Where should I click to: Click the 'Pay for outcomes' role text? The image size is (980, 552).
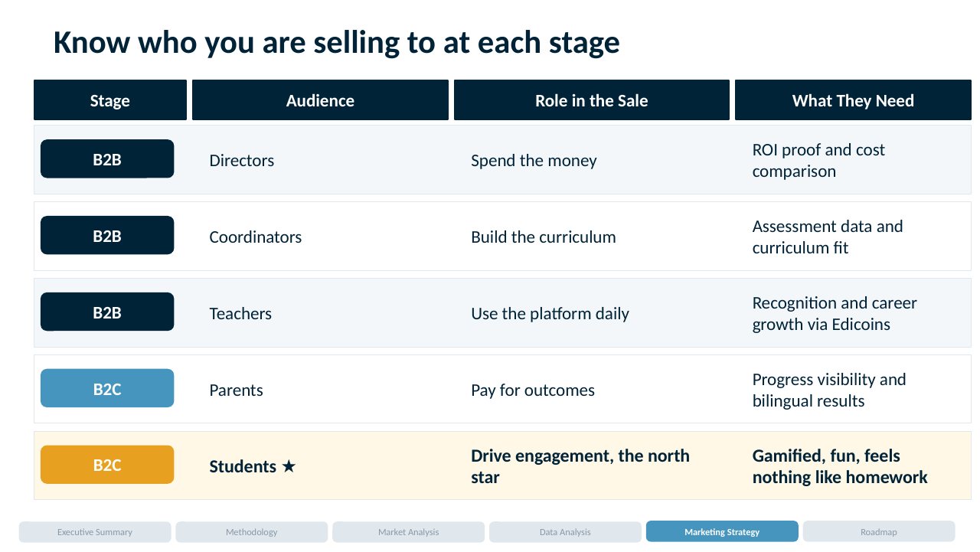click(533, 390)
